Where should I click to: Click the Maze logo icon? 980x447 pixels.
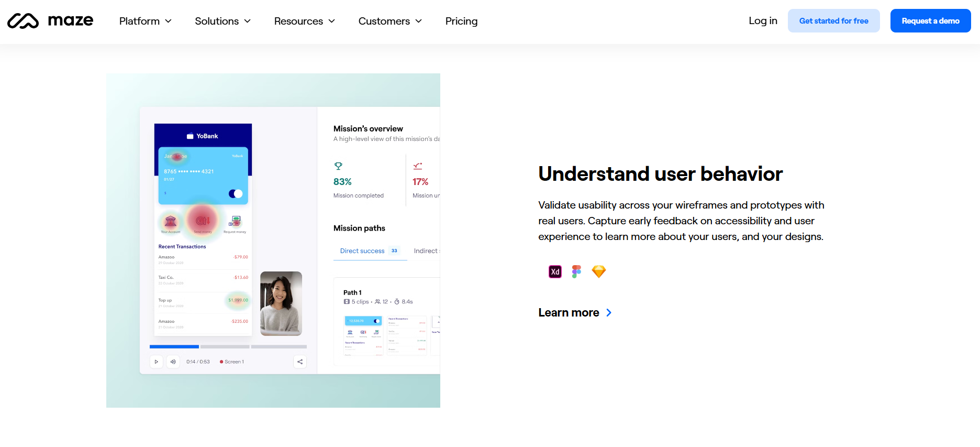[23, 21]
